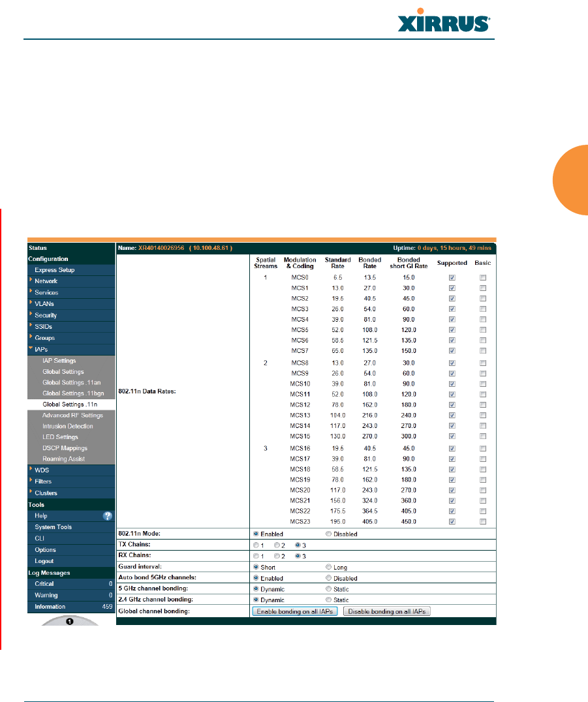The height and width of the screenshot is (702, 588).
Task: Set 802.11n Mode to Enabled
Action: pos(256,534)
